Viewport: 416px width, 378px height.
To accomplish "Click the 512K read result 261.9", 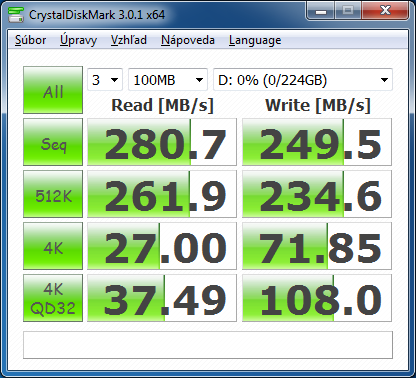I will (x=162, y=194).
